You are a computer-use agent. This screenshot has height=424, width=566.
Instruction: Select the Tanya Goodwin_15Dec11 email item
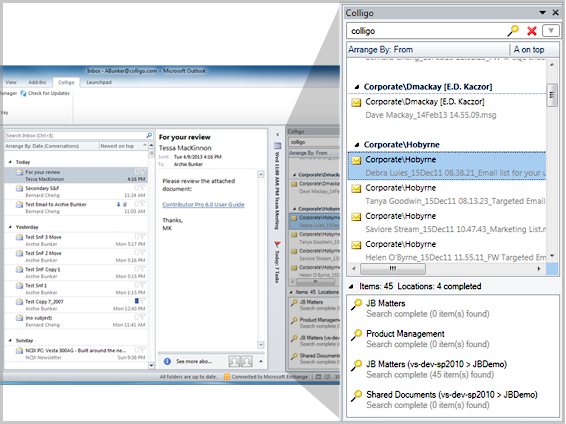click(447, 194)
